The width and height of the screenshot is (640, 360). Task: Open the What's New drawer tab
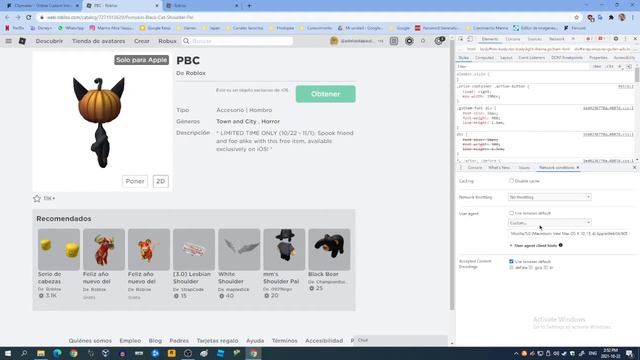coord(499,168)
